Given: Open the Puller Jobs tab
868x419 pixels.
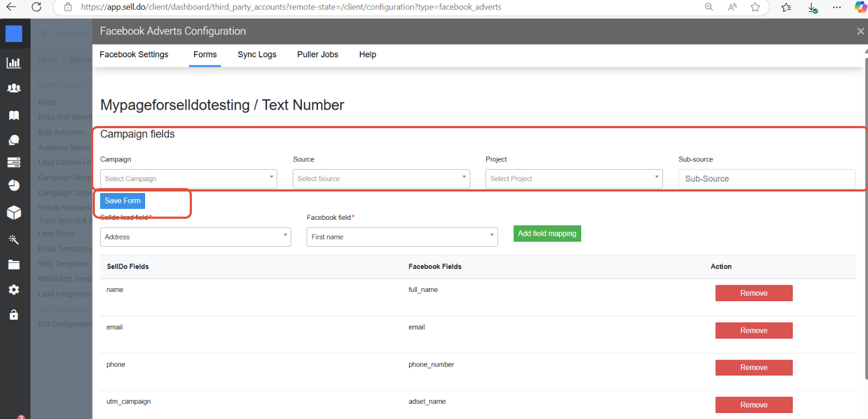Looking at the screenshot, I should (x=317, y=55).
